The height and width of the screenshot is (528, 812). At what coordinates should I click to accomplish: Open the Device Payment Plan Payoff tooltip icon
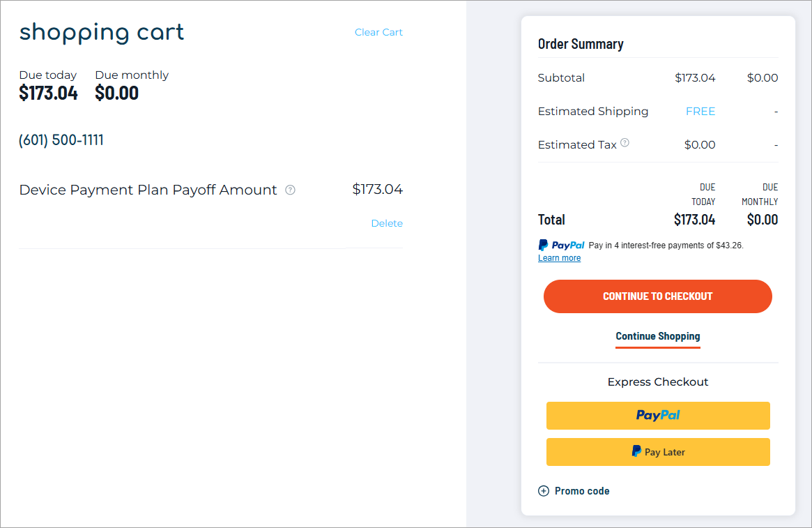click(x=291, y=190)
